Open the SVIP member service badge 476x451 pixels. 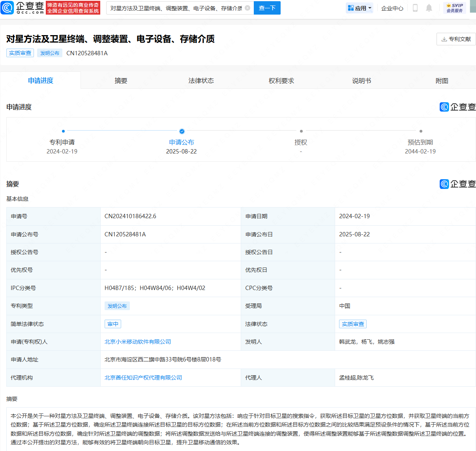point(455,8)
